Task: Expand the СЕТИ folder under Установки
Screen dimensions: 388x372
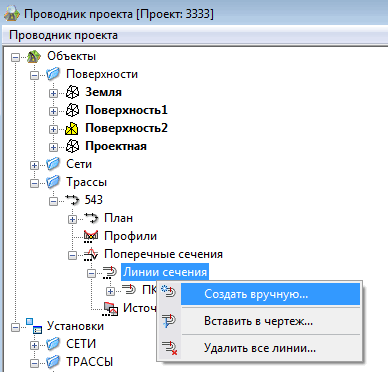Action: [34, 345]
